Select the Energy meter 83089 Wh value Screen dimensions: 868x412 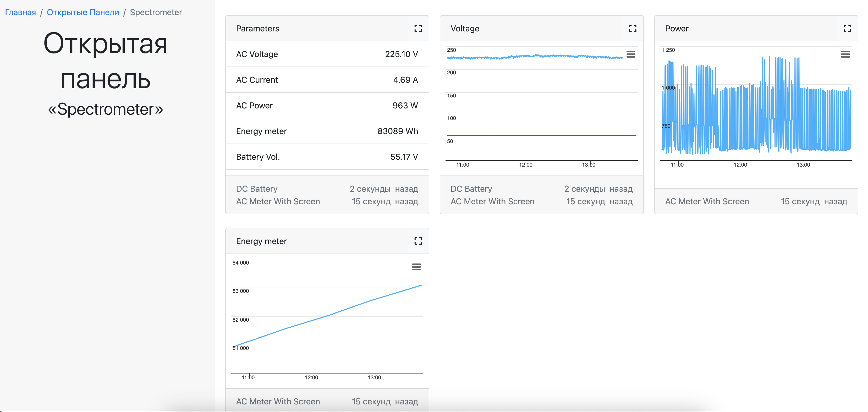pyautogui.click(x=398, y=131)
